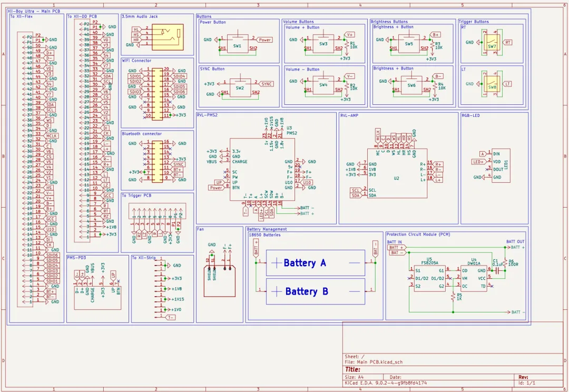Select the PMS-PD3 module symbol
This screenshot has height=392, width=569.
[x=97, y=290]
